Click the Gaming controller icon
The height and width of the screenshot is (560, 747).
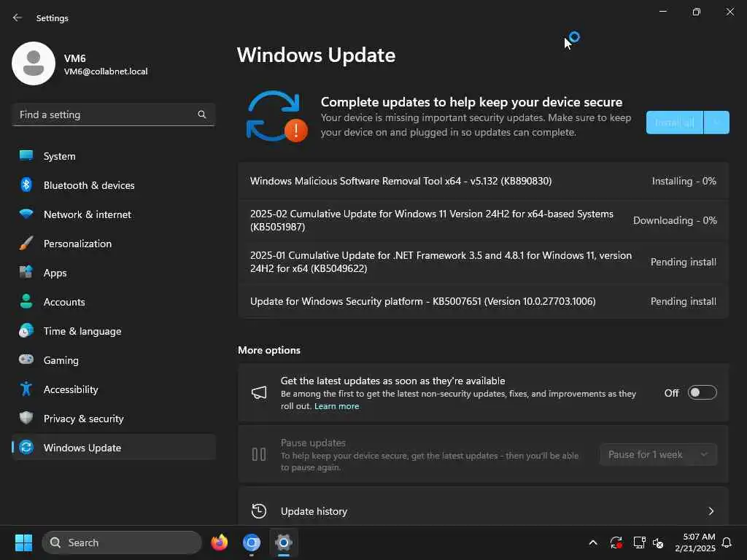(x=26, y=359)
